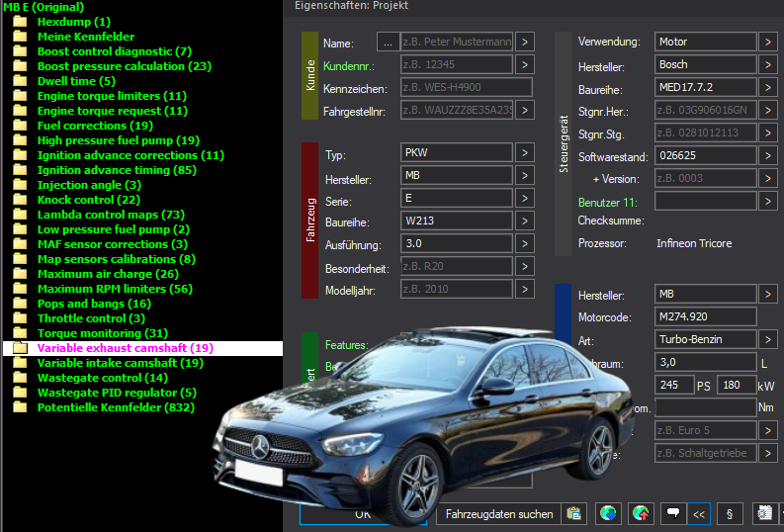The image size is (784, 532).
Task: Open the > arrow next to Name field
Action: pos(525,42)
